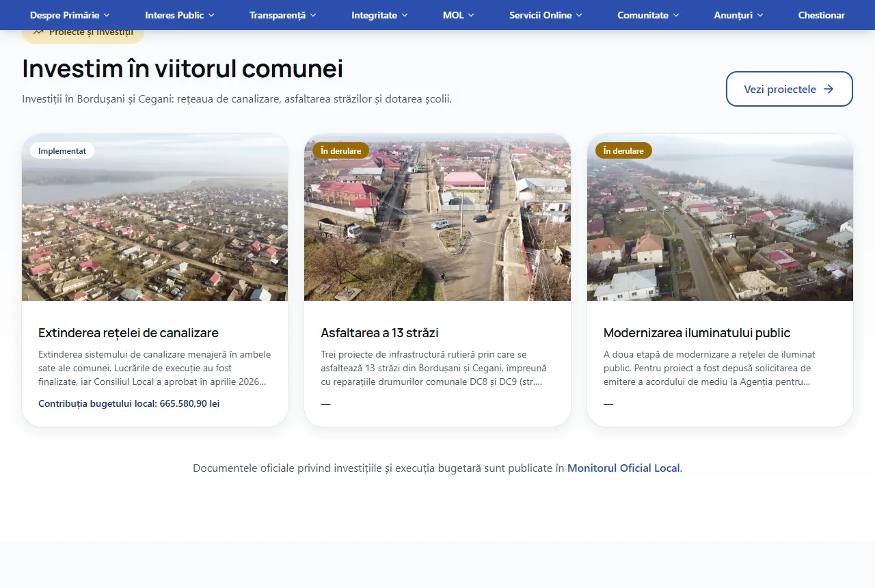Expand the Despre Primărie menu chevron
Viewport: 875px width, 588px height.
(x=107, y=15)
